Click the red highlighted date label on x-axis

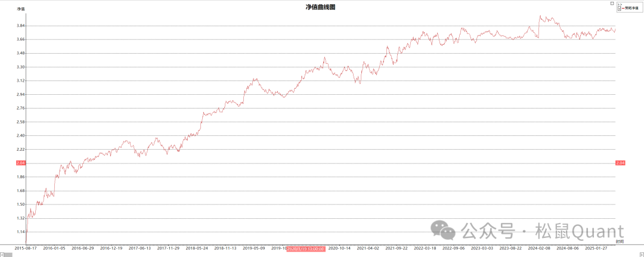coord(306,248)
